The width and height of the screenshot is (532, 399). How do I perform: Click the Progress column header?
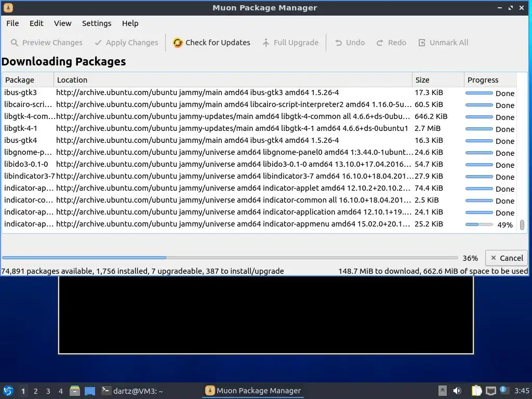pyautogui.click(x=490, y=80)
